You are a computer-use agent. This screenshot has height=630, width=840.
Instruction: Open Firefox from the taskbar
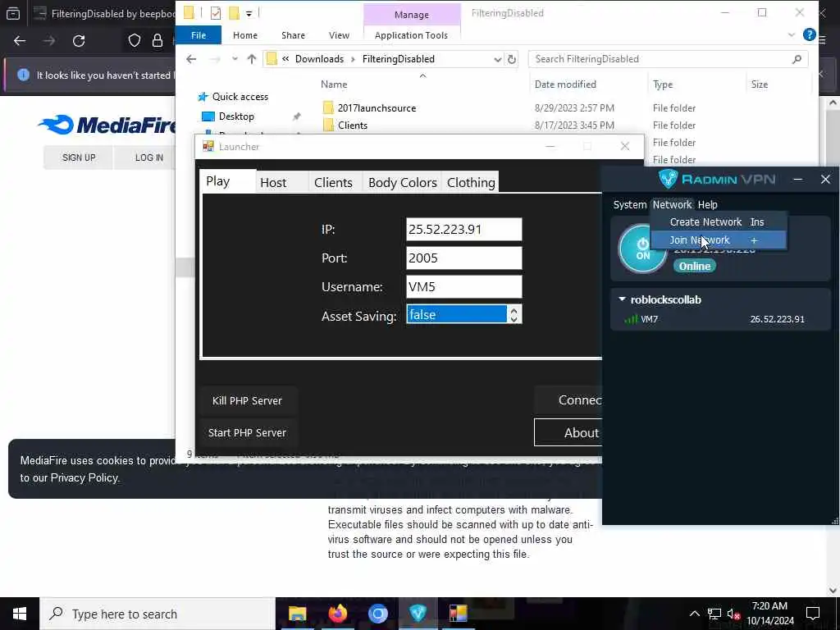click(337, 614)
